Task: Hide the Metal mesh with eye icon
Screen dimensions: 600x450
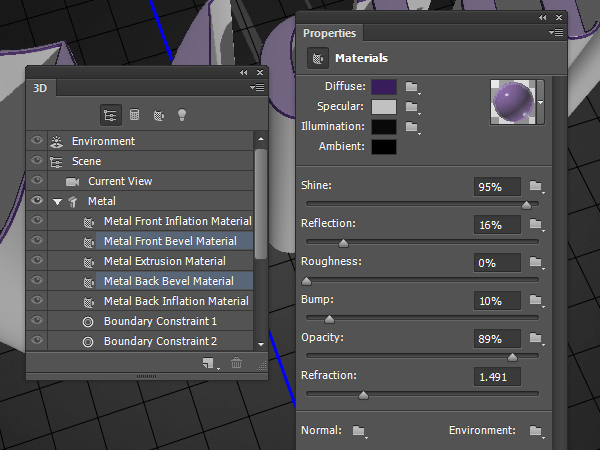Action: 37,201
